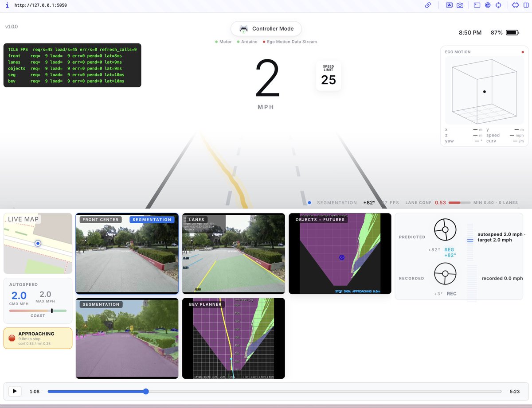
Task: Click the Motor status indicator
Action: (223, 42)
